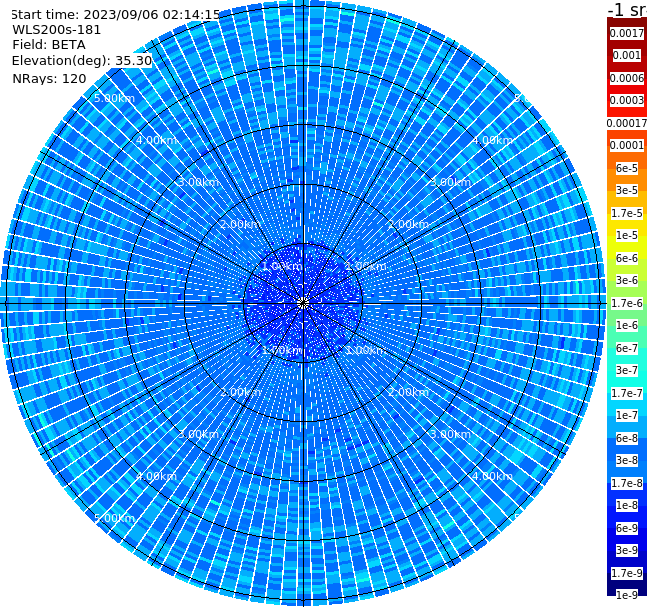This screenshot has width=647, height=607.
Task: Select the 0.0001 colorbar tick label
Action: click(x=627, y=145)
